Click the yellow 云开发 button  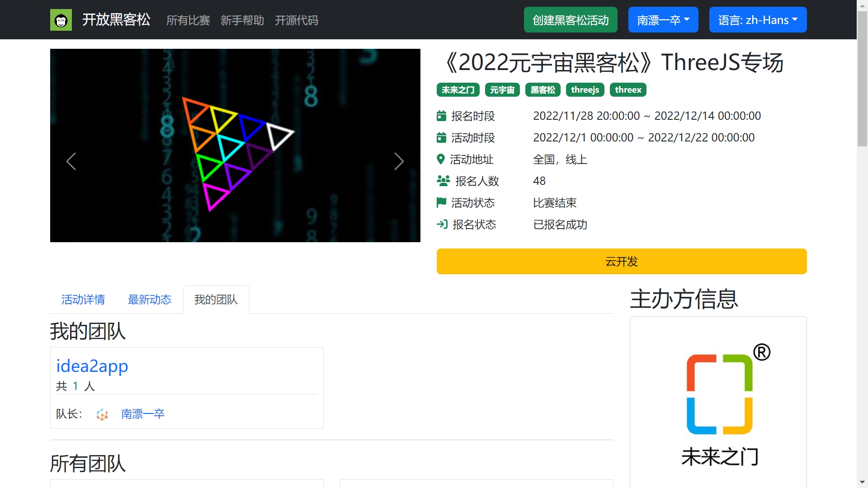click(x=622, y=261)
